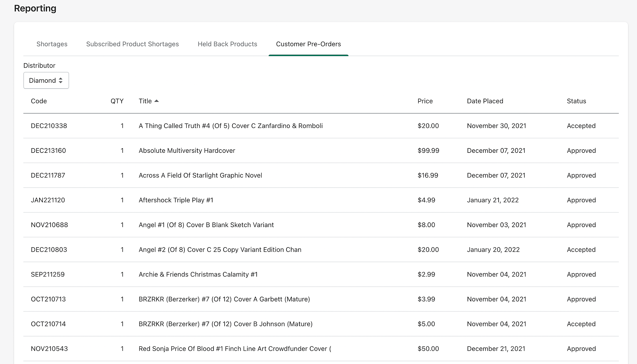Open Subscribed Product Shortages tab
This screenshot has height=364, width=637.
132,44
